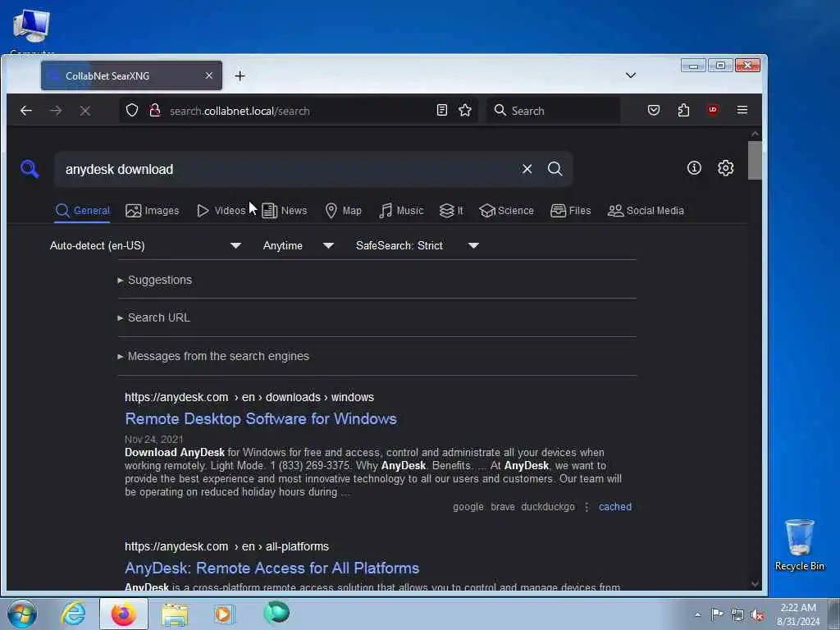Screen dimensions: 840x630
Task: Open a new tab with plus button
Action: 240,76
